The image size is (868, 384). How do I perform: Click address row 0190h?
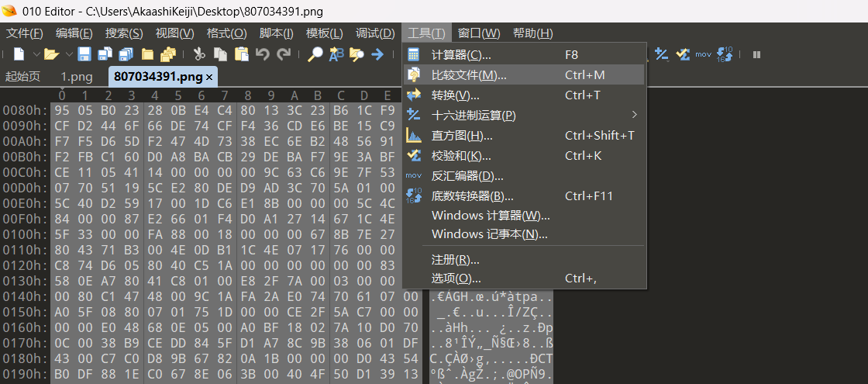pos(25,373)
